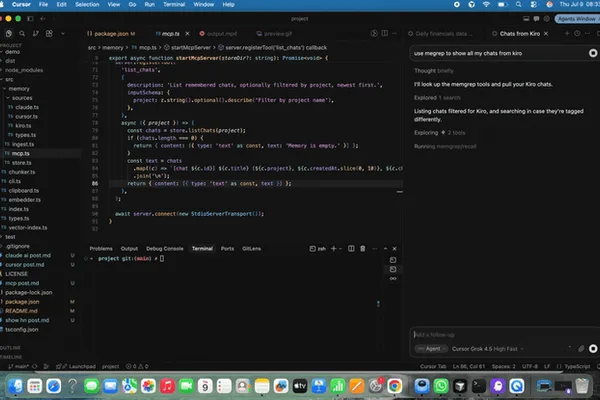Open the Explorer view in the sidebar

8,34
